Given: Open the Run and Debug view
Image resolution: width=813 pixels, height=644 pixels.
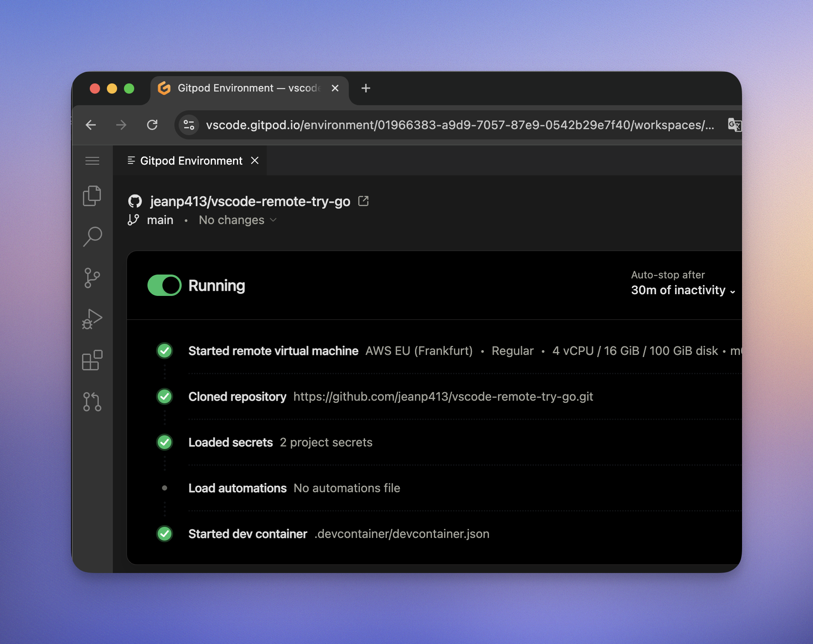Looking at the screenshot, I should click(92, 319).
